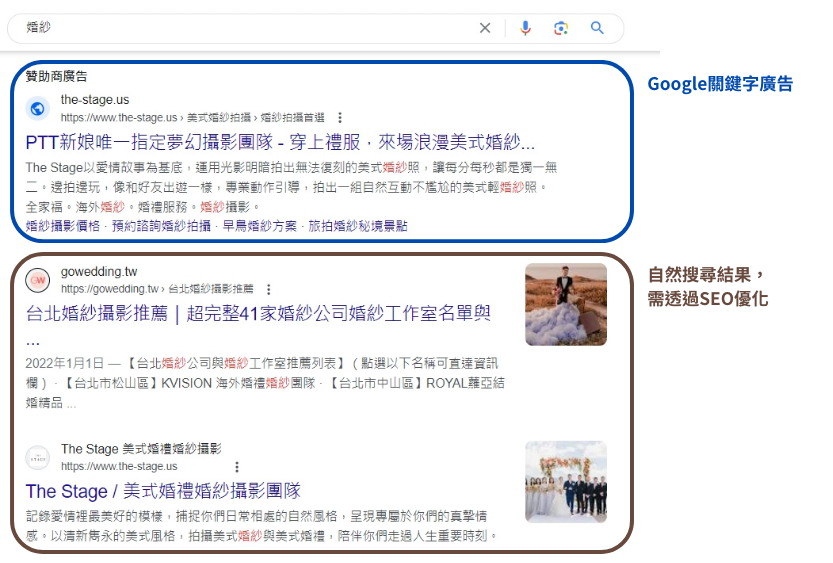This screenshot has width=833, height=563.
Task: Open the three-dot menu beside the gowedding.tw URL
Action: (x=268, y=289)
